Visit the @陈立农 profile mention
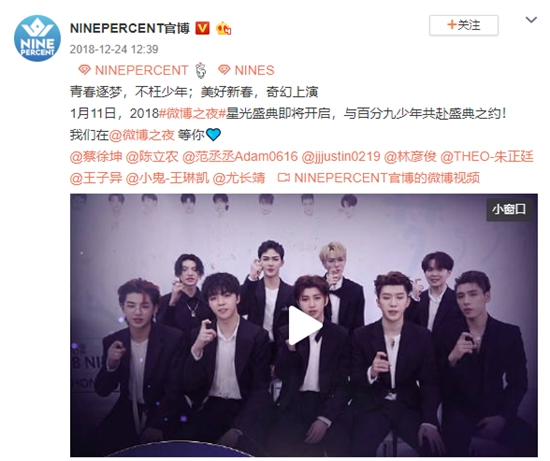The image size is (550, 461). click(152, 156)
